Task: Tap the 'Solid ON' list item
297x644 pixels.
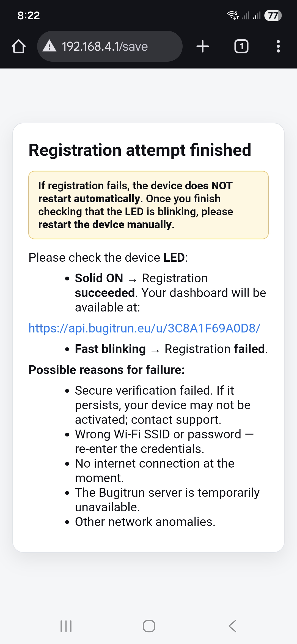Action: (170, 293)
